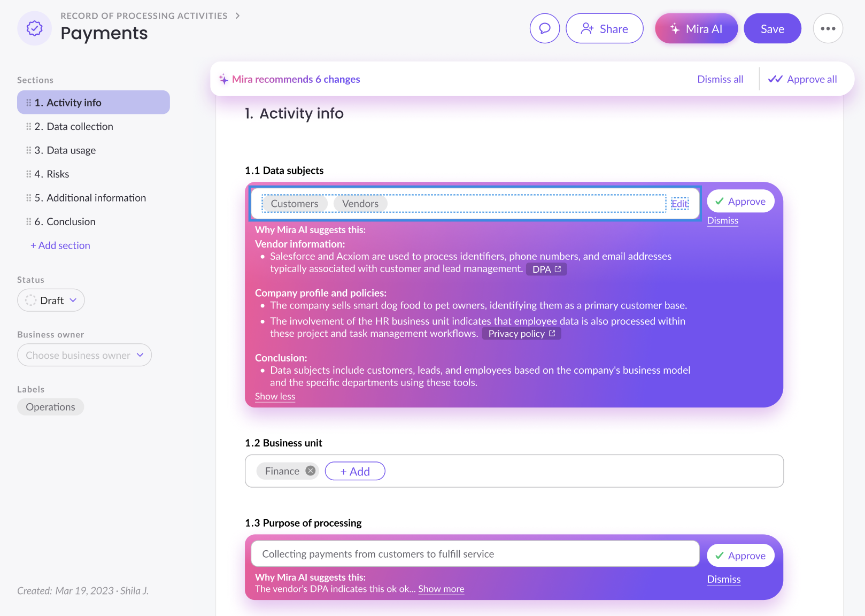The image size is (865, 616).
Task: Click Approve all recommendations
Action: coord(802,79)
